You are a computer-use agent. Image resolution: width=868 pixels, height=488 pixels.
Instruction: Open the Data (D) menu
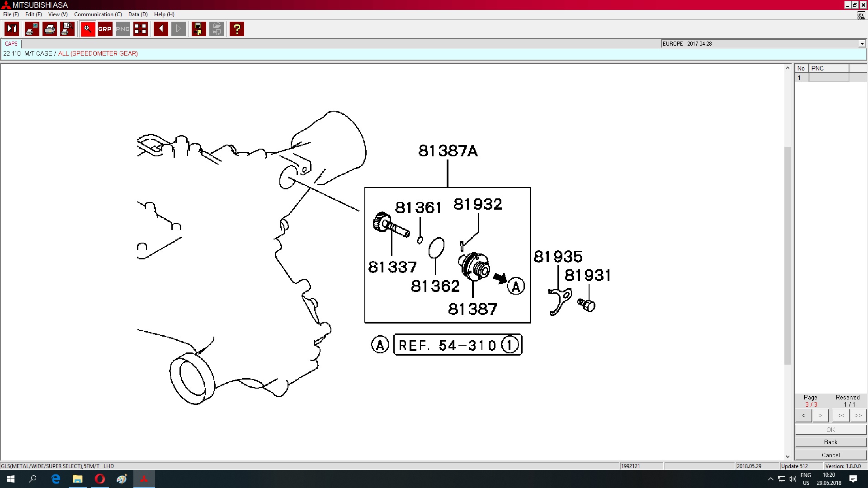[x=138, y=14]
